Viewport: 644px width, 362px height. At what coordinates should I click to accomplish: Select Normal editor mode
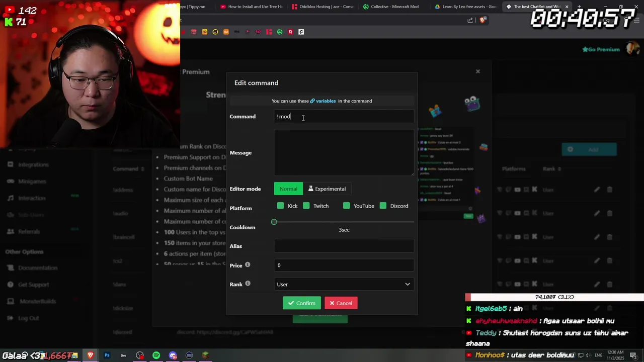288,189
